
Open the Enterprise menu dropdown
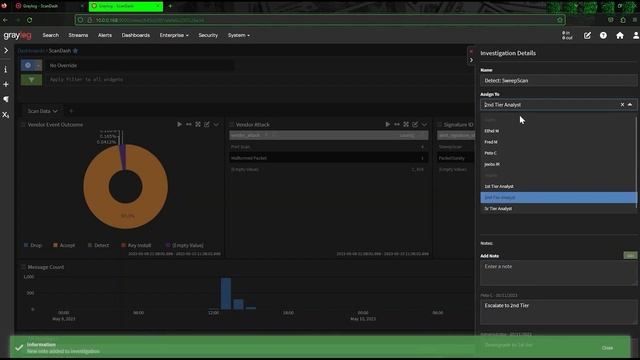coord(174,35)
